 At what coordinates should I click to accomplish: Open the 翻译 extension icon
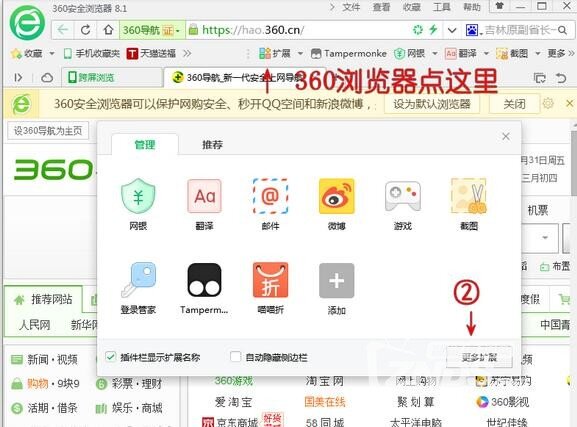pos(204,196)
